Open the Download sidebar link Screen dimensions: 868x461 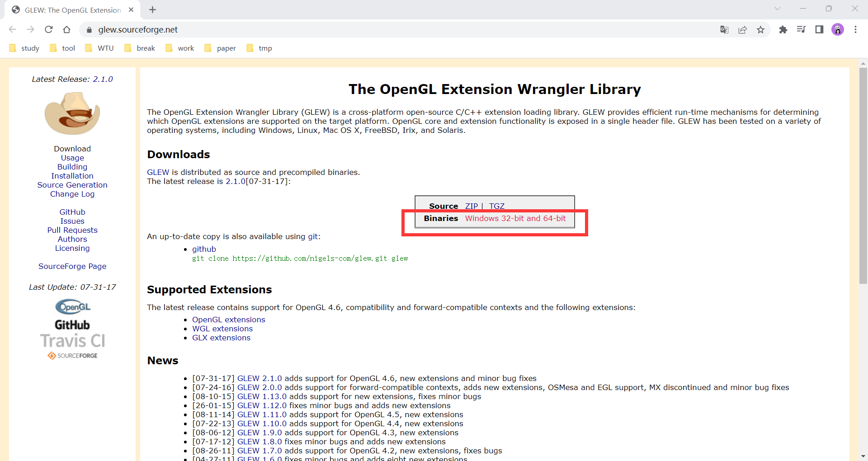(72, 149)
